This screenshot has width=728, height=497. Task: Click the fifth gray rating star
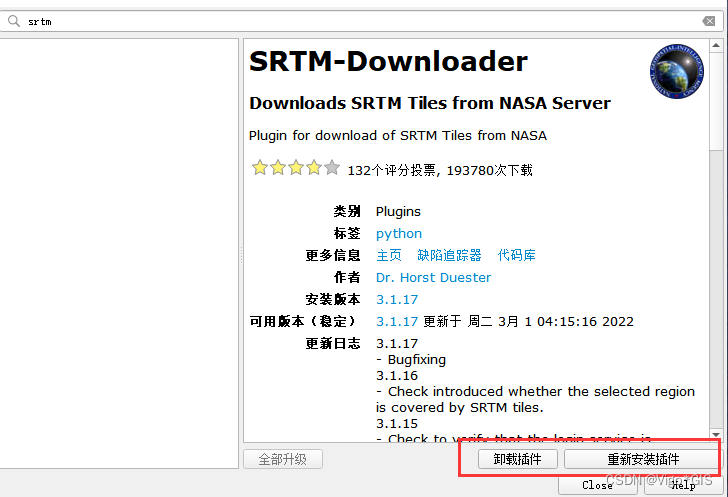pos(332,167)
